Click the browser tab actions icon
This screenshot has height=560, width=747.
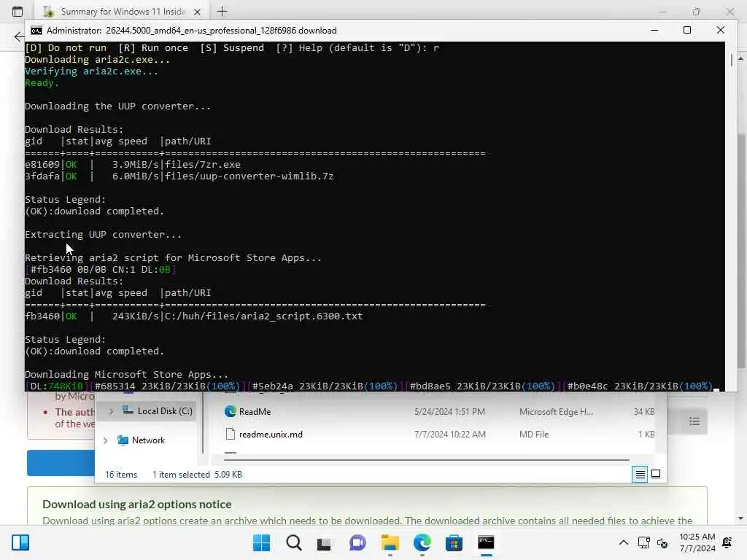point(18,12)
